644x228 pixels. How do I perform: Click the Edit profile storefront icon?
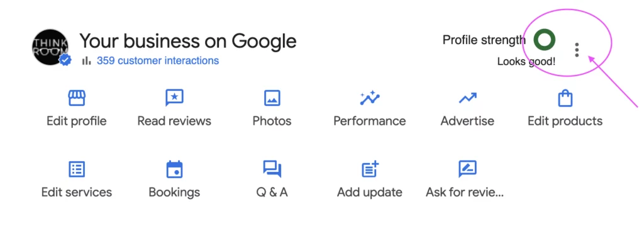76,98
